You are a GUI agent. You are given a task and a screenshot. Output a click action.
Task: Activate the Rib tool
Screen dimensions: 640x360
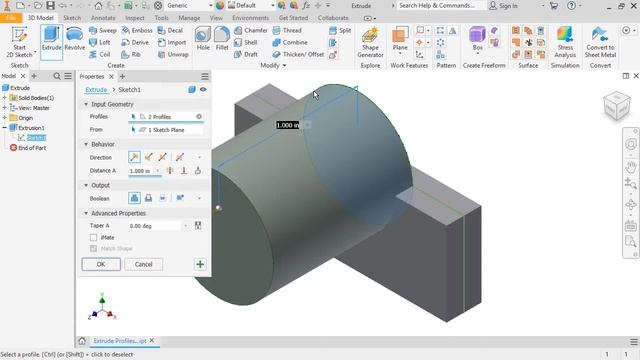[x=131, y=54]
